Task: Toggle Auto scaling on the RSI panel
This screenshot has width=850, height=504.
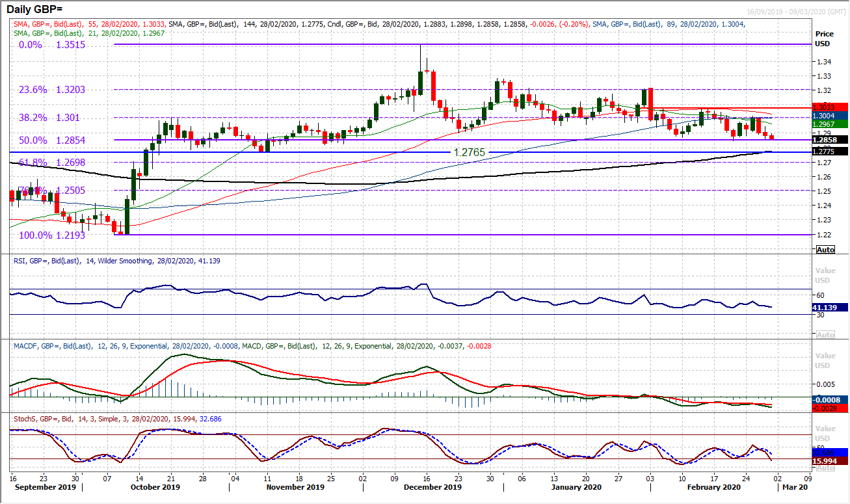Action: 825,334
